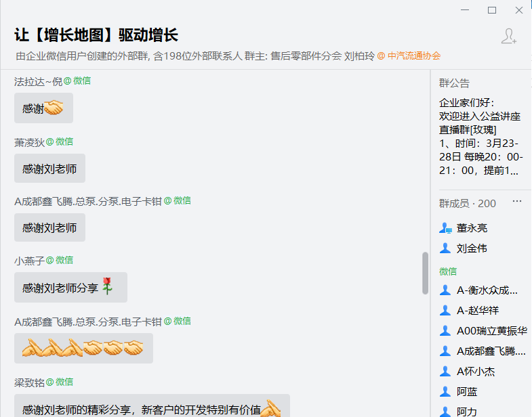The width and height of the screenshot is (532, 417).
Task: Click the clapping and handshake emoji message
Action: pos(83,348)
